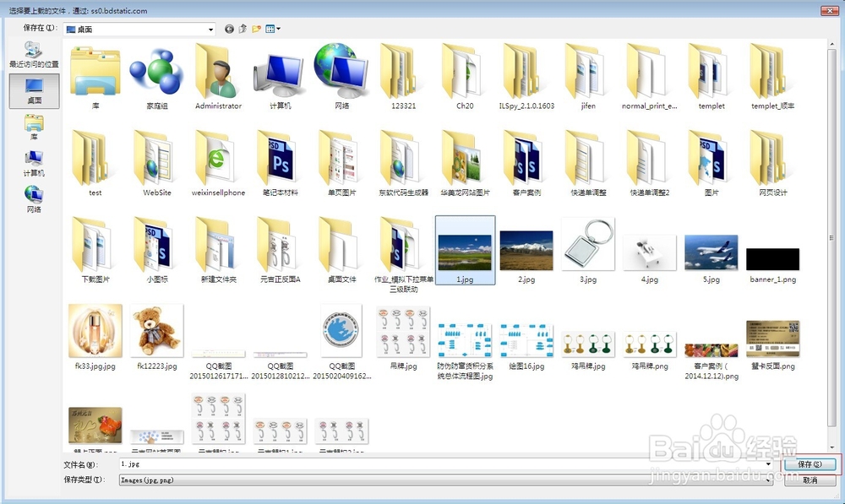The width and height of the screenshot is (845, 504).
Task: Click the 保存(S) button
Action: tap(810, 464)
